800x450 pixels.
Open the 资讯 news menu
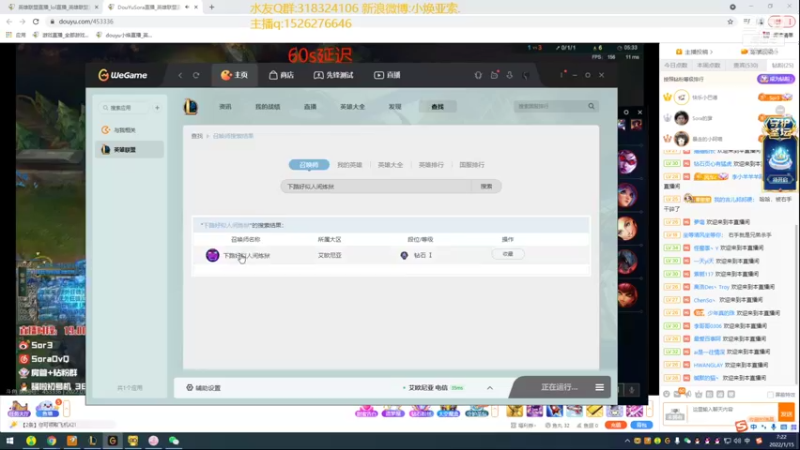pos(225,107)
